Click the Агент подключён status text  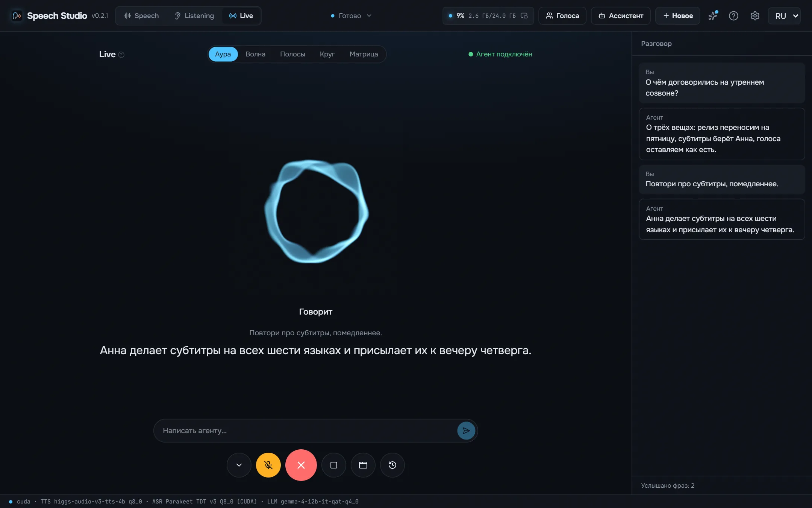pos(504,54)
